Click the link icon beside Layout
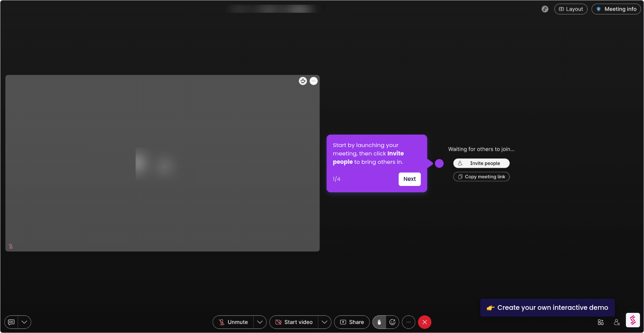 tap(545, 9)
